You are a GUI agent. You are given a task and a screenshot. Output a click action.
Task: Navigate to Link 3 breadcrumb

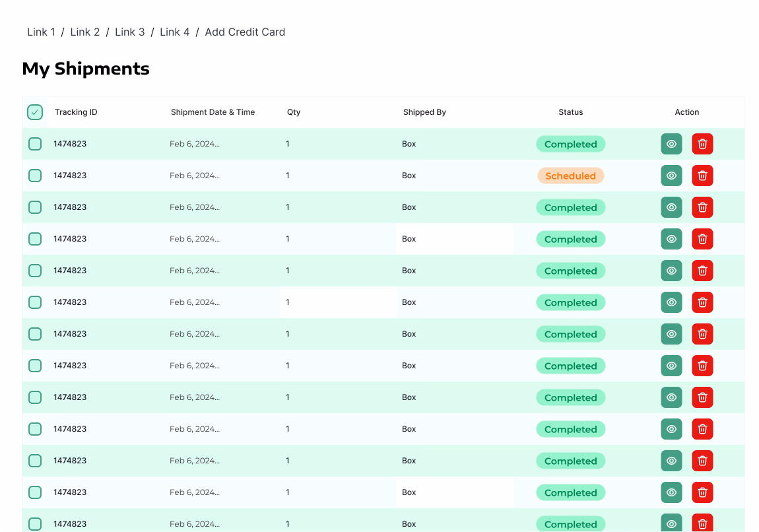click(129, 32)
